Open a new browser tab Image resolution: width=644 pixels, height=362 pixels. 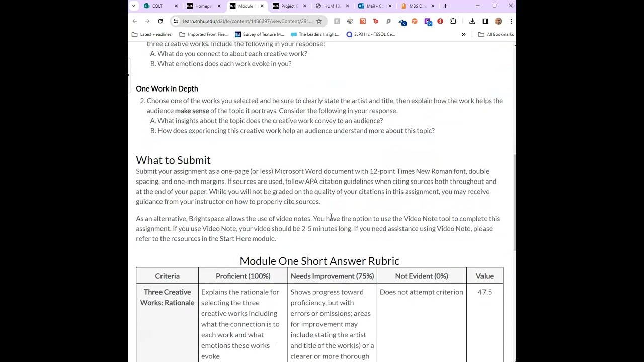(445, 6)
